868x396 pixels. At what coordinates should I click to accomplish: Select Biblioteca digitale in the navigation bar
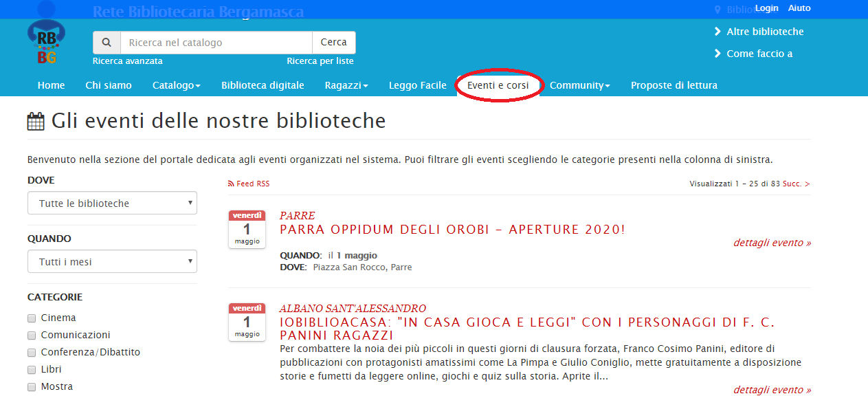coord(263,85)
